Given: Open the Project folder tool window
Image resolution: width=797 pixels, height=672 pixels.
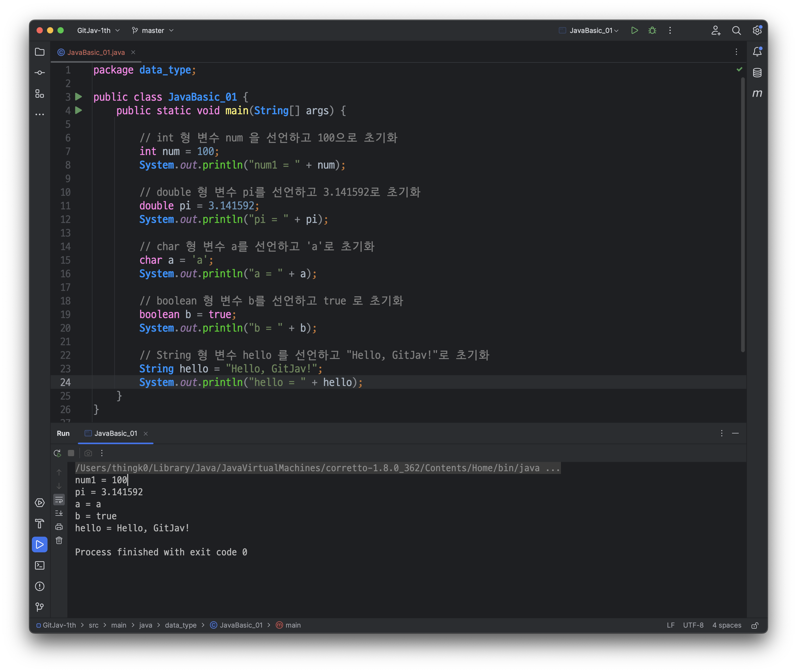Looking at the screenshot, I should pyautogui.click(x=40, y=52).
